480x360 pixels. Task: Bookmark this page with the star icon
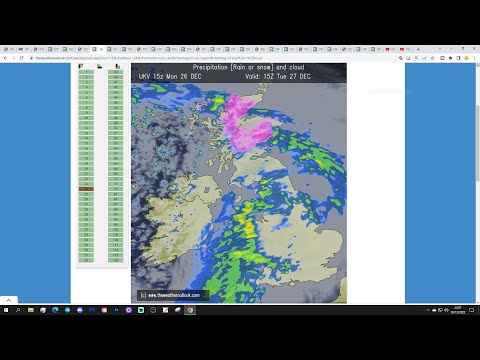click(433, 58)
